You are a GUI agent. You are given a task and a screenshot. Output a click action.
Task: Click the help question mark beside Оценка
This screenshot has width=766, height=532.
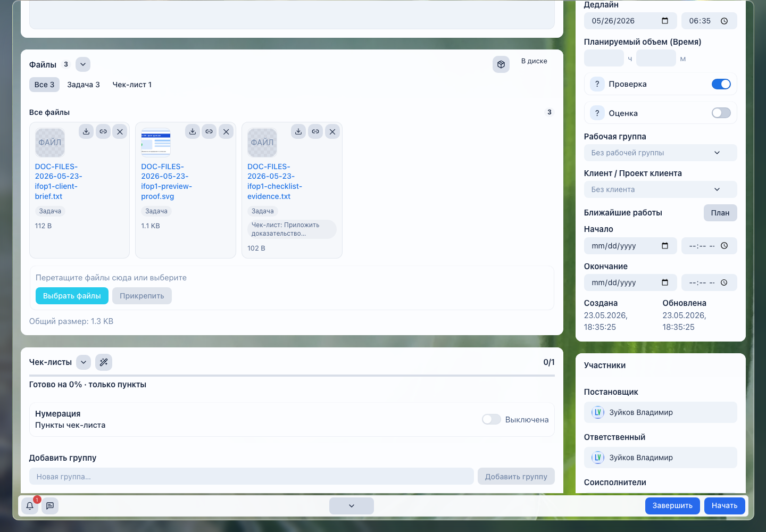(x=597, y=113)
